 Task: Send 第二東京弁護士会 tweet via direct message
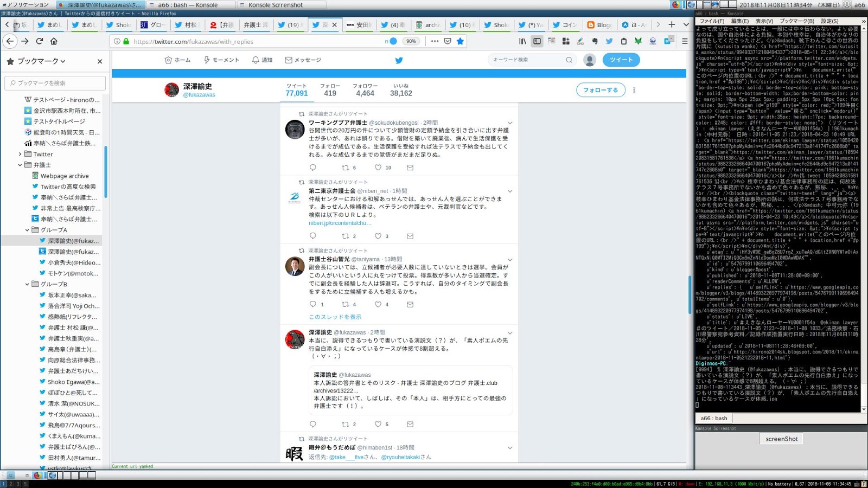coord(410,236)
